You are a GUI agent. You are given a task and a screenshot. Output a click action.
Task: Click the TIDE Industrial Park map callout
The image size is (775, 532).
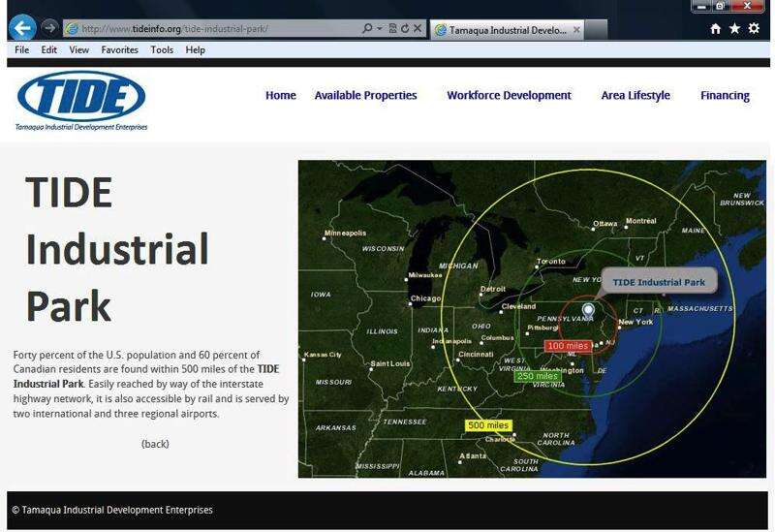click(659, 282)
